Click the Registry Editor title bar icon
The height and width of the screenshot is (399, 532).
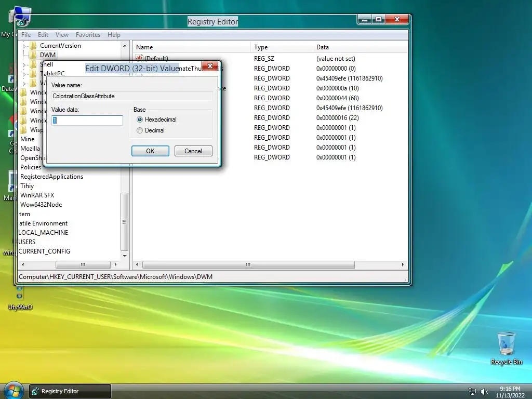coord(22,22)
